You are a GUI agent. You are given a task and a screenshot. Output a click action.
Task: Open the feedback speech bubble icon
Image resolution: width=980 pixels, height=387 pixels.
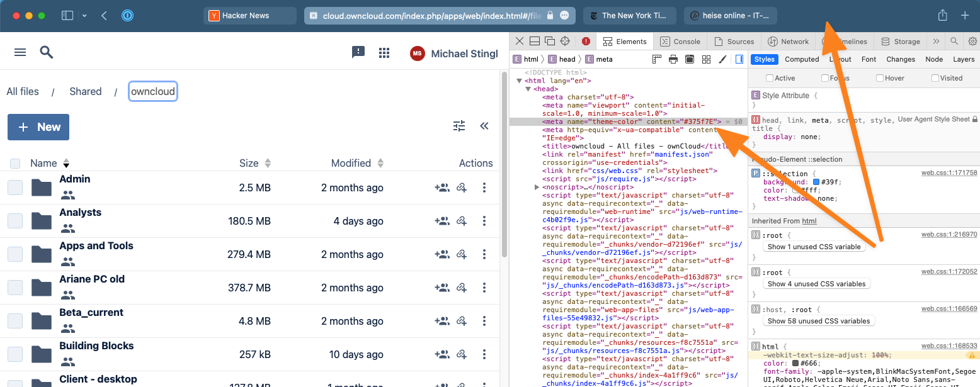(358, 53)
